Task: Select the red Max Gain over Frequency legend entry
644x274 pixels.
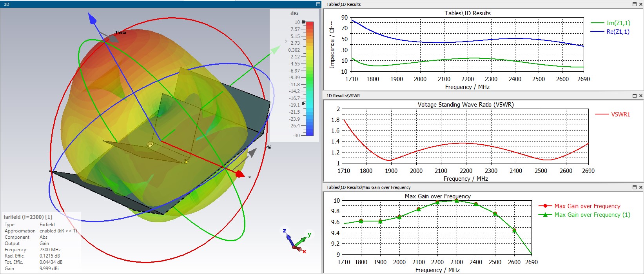Action: 579,206
